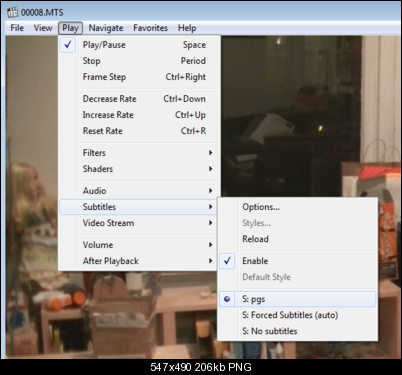The image size is (402, 375).
Task: Open the Navigate menu
Action: [106, 28]
